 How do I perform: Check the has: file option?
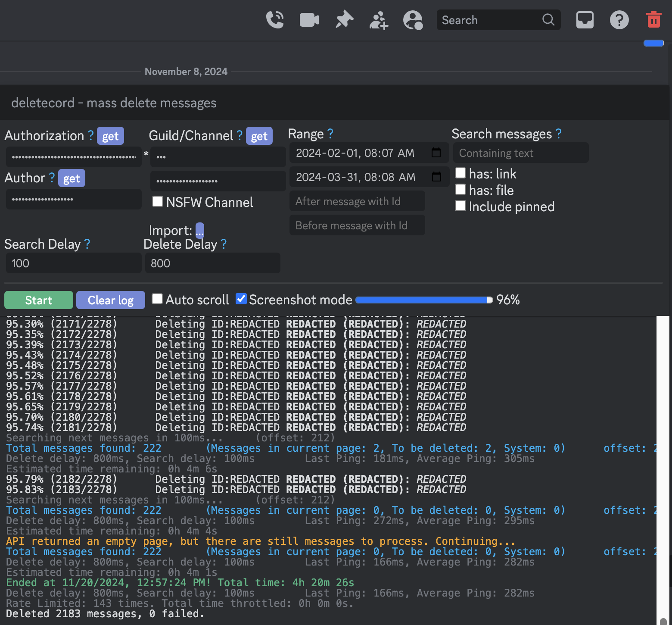coord(460,189)
